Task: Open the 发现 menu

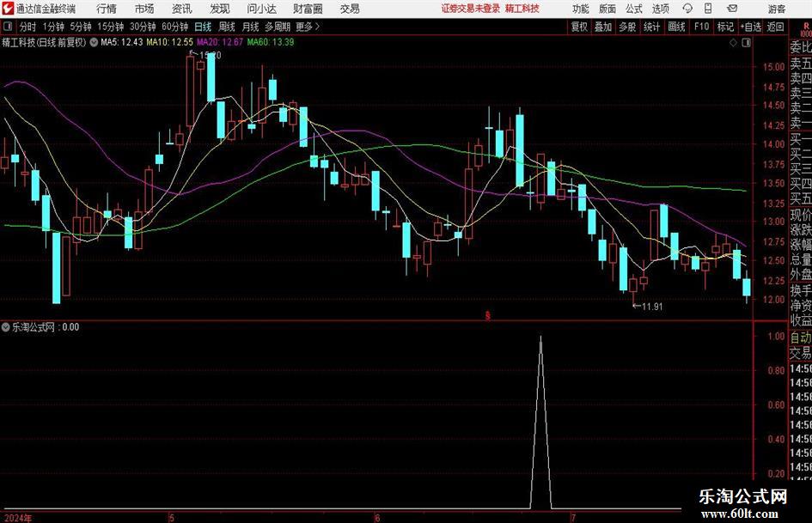Action: 220,9
